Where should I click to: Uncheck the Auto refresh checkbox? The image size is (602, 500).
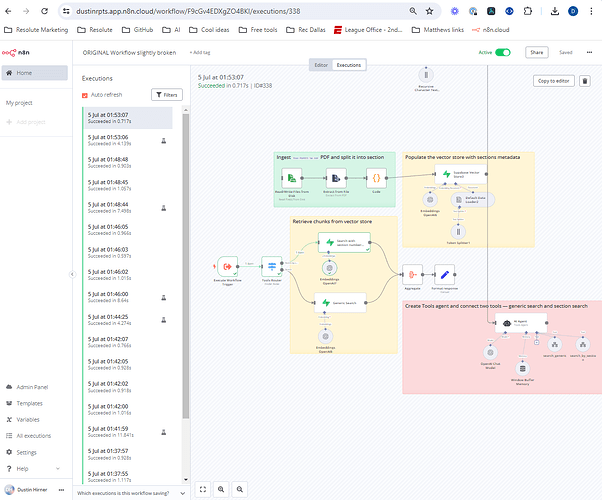(85, 95)
